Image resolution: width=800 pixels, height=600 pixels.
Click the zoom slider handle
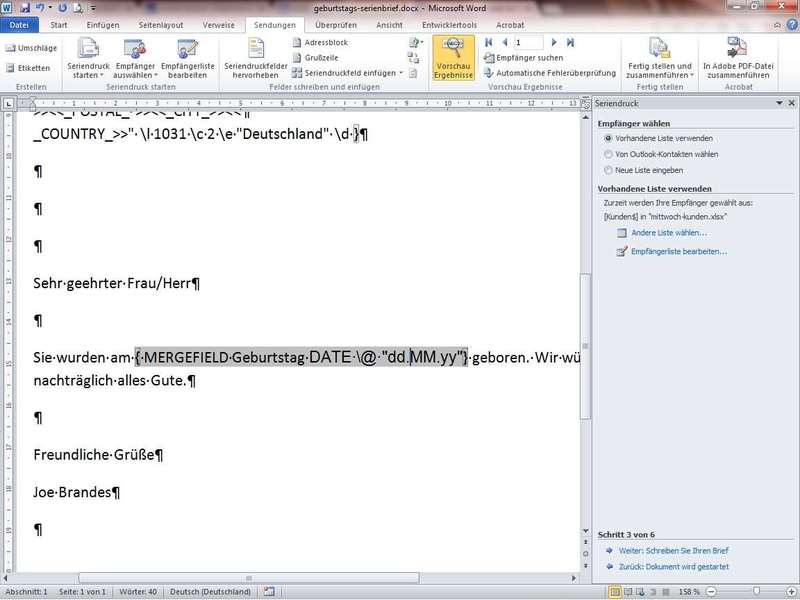756,592
